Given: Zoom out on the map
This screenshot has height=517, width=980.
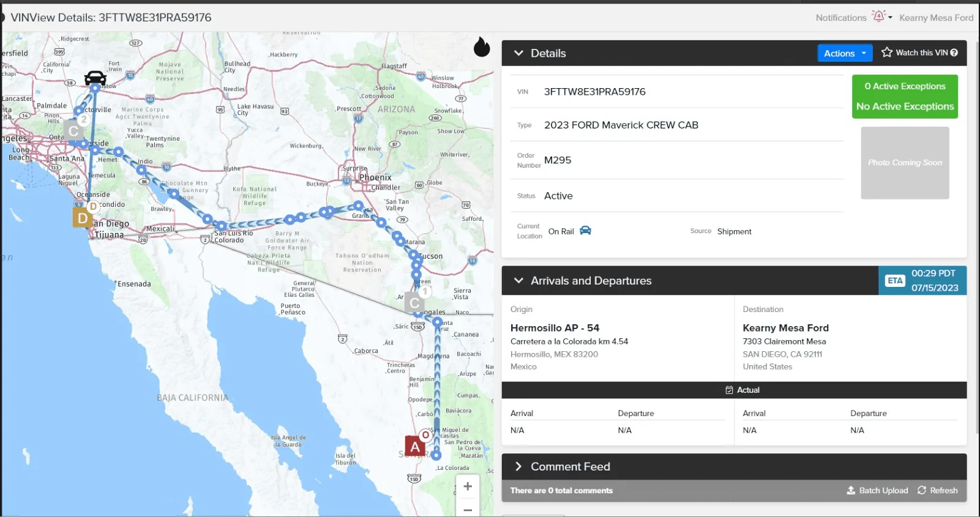Looking at the screenshot, I should click(468, 509).
